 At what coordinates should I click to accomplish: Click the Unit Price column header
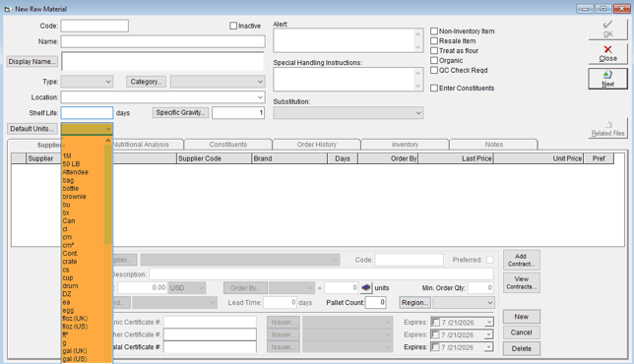point(539,158)
